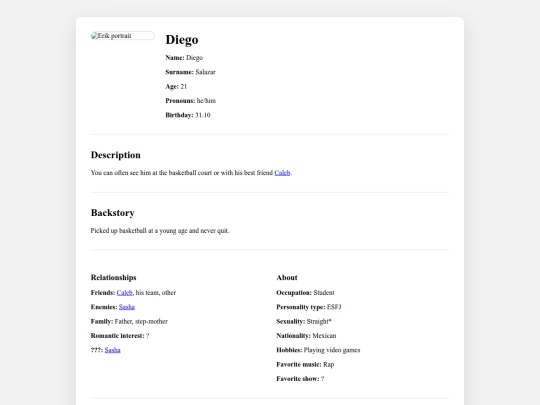This screenshot has height=405, width=540.
Task: Open Caleb link in Friends row
Action: pyautogui.click(x=124, y=293)
